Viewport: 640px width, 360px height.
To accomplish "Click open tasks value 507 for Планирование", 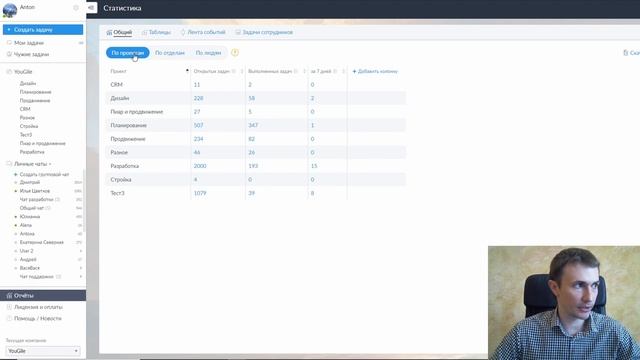I will pyautogui.click(x=198, y=125).
